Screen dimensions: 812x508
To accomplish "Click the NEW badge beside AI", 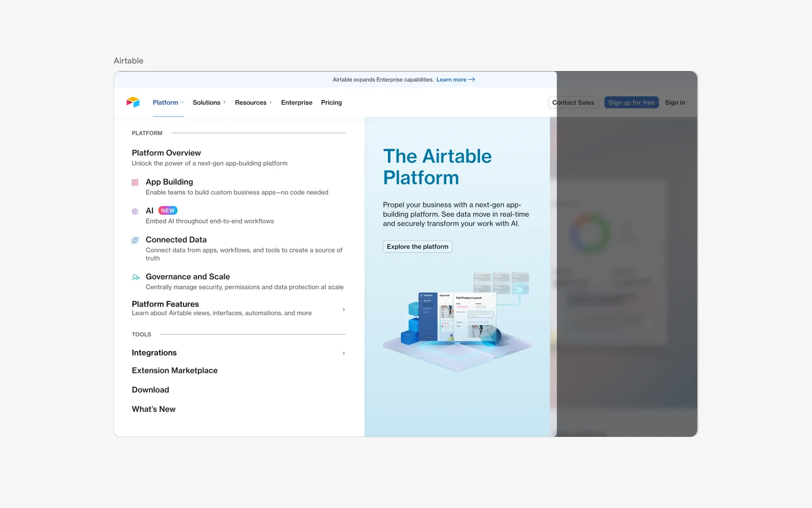I will (167, 210).
